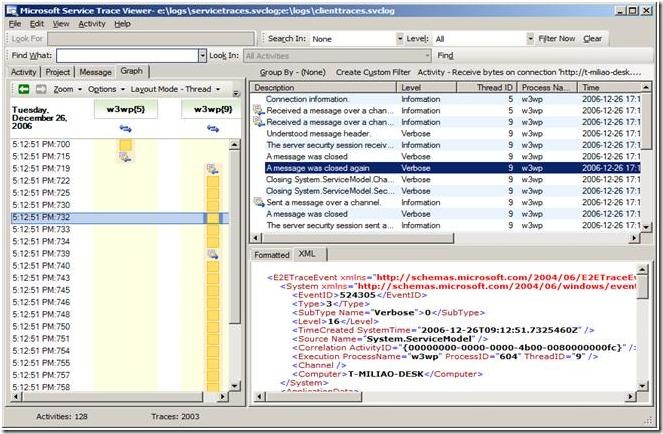663x434 pixels.
Task: Click the transfer arrows icon under w3wp(5)
Action: point(126,129)
